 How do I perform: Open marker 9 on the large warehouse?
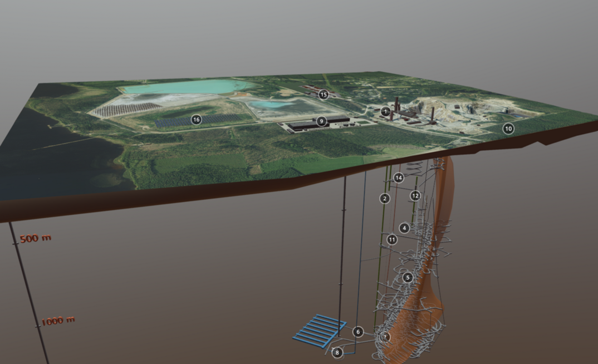click(321, 121)
